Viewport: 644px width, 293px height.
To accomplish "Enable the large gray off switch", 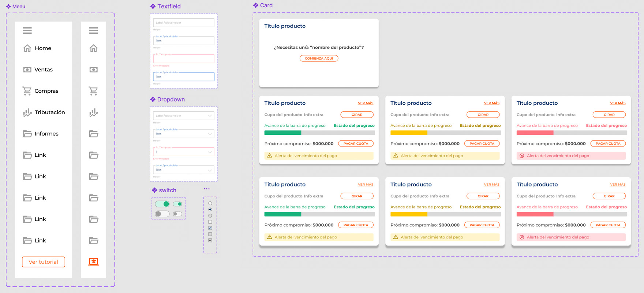I will (x=162, y=214).
